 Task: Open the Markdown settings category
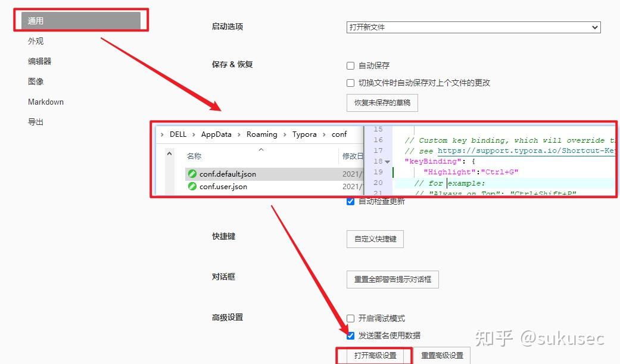45,102
